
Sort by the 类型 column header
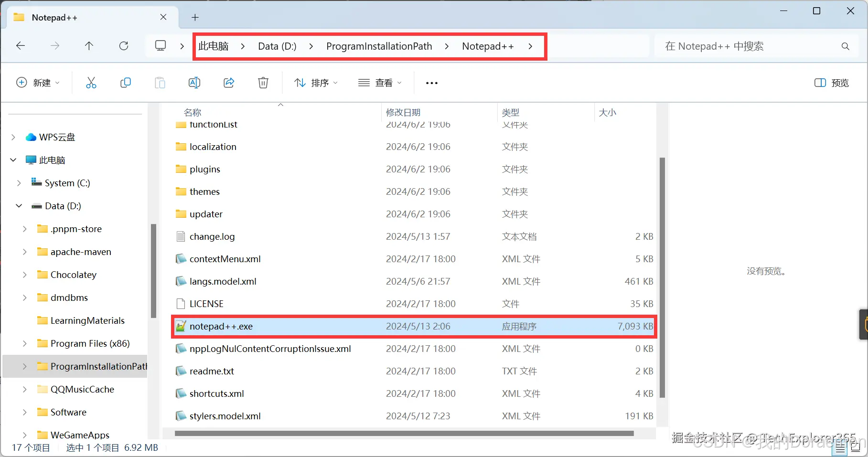click(x=511, y=112)
